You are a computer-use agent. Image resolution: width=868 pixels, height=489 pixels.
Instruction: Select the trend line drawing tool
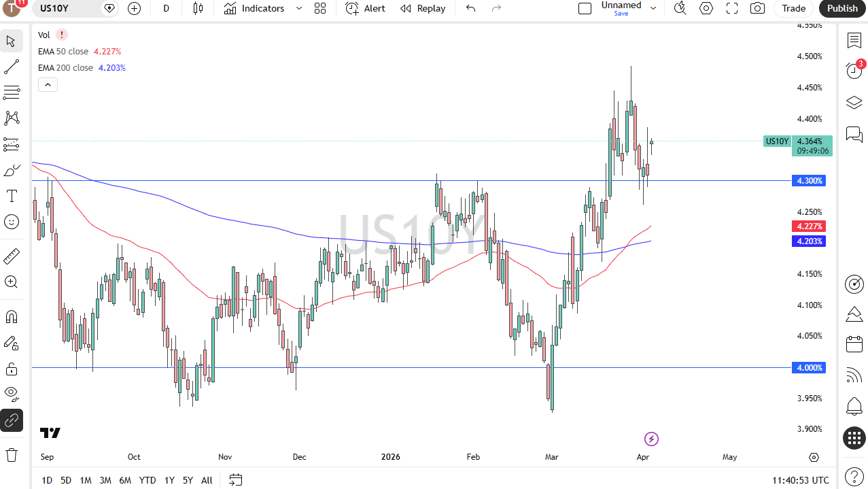[12, 67]
